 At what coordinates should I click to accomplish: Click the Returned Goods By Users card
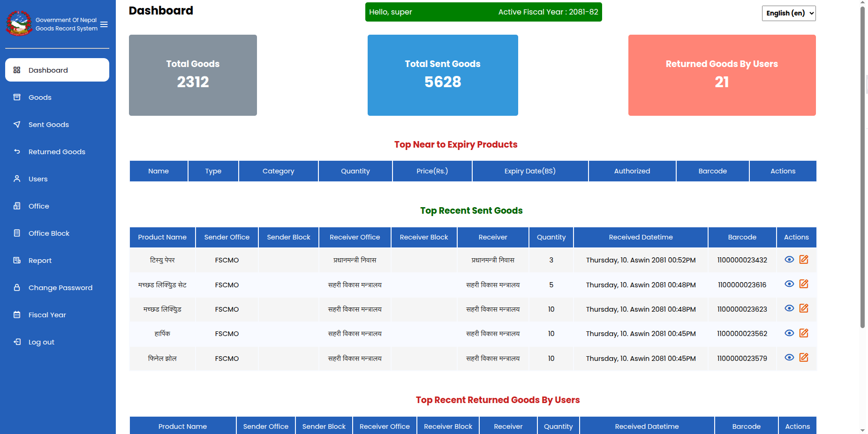(x=722, y=75)
